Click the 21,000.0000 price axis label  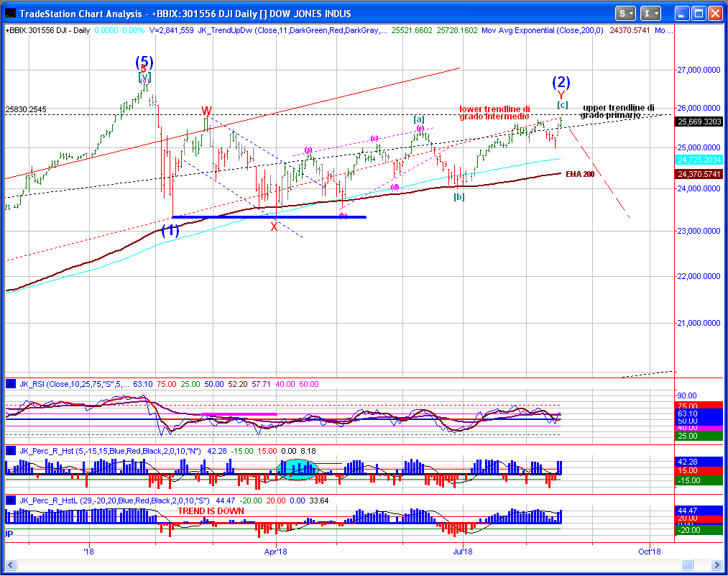pos(699,323)
